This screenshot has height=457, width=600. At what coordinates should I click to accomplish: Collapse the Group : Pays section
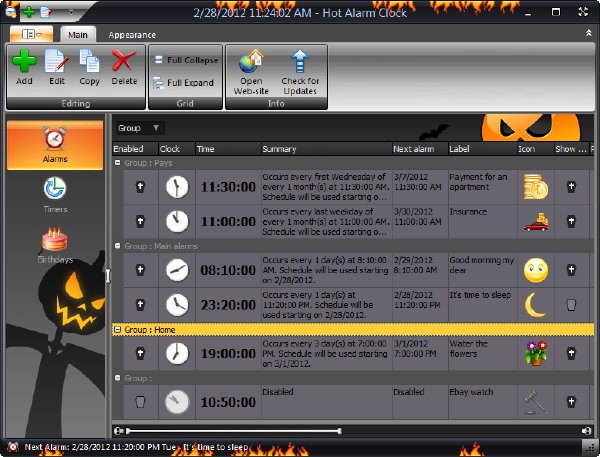tap(118, 163)
